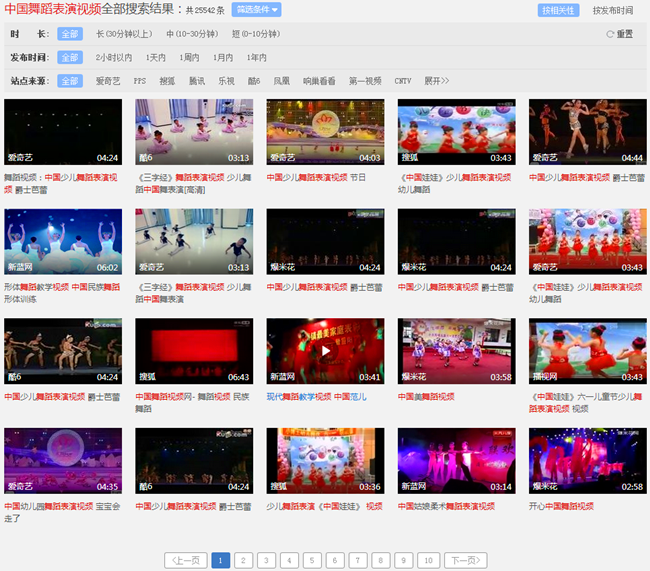The width and height of the screenshot is (650, 571).
Task: Open first video thumbnail with 04:24 duration
Action: coord(63,131)
